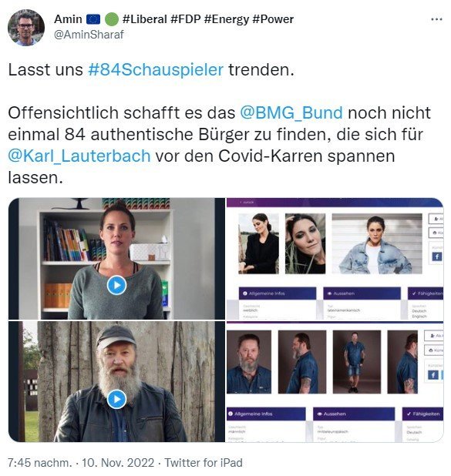Open the @Karl_Lauterbach mention

click(x=79, y=156)
